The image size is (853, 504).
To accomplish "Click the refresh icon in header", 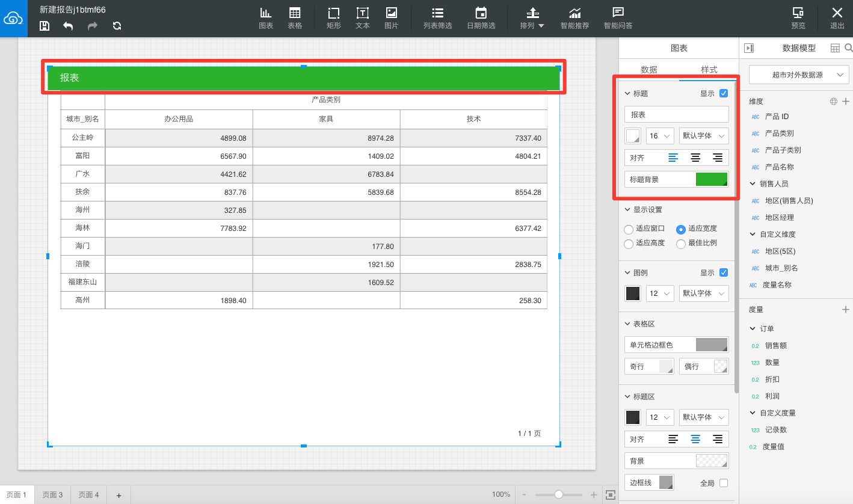I will pos(117,25).
